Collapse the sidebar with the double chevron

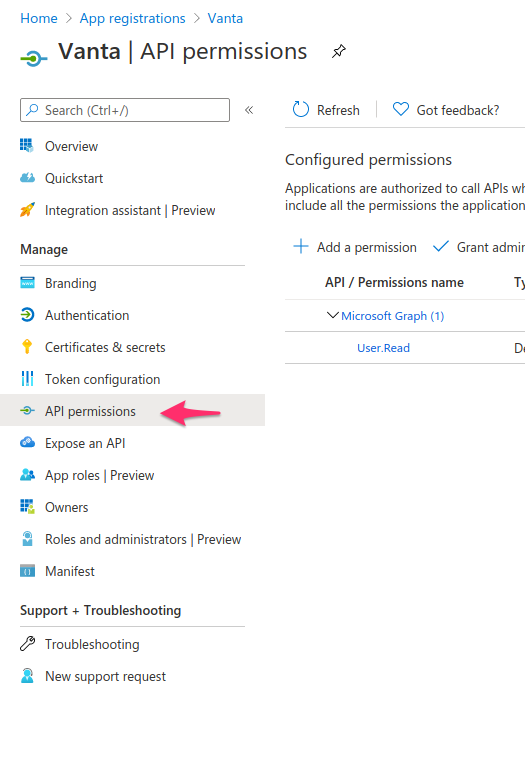pos(249,110)
